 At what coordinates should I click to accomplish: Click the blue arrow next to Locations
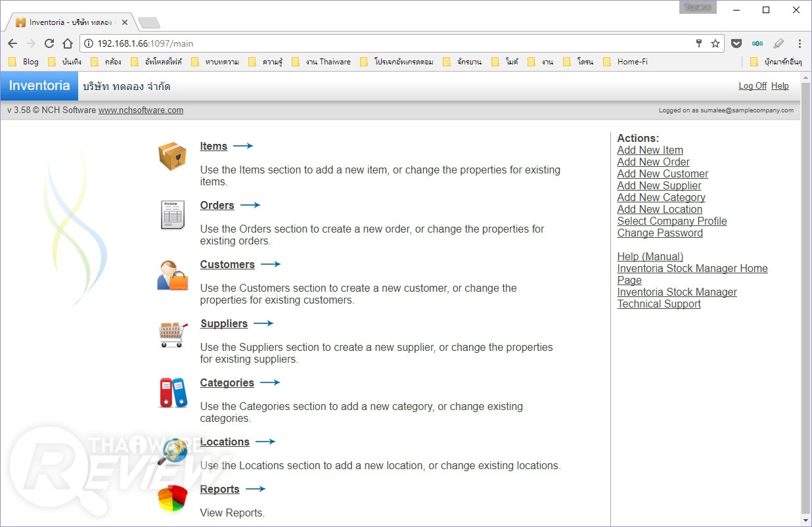(x=265, y=442)
